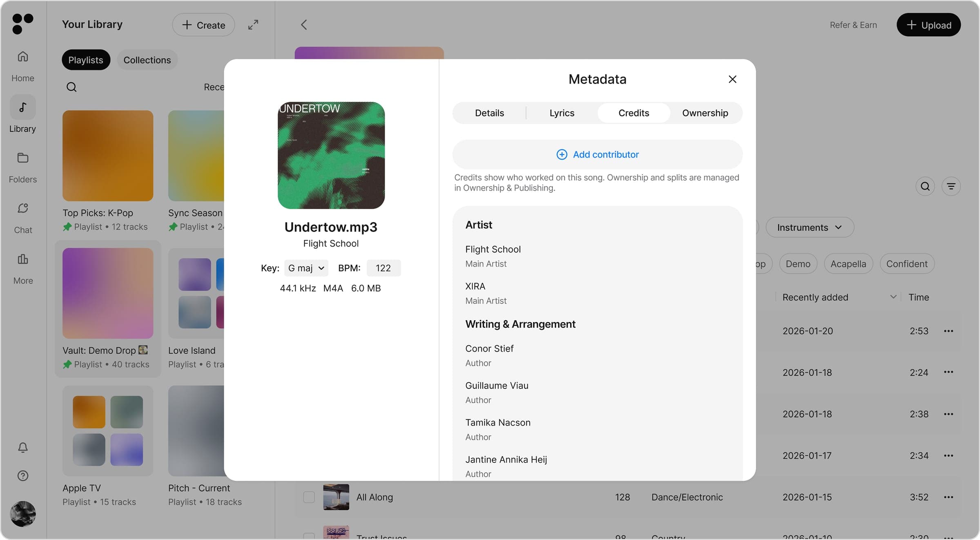Open Top Picks: K-Pop playlist cover
The image size is (980, 540).
coord(108,156)
